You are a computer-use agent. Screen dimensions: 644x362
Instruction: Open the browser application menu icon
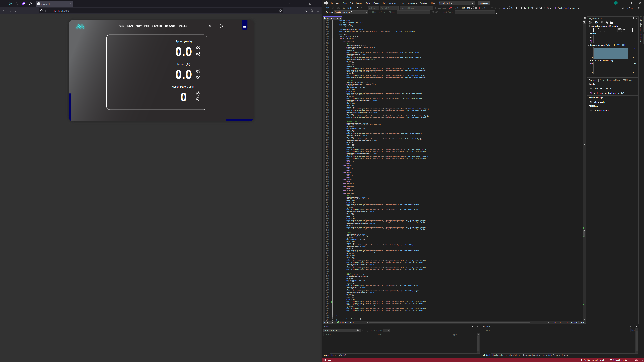tap(318, 11)
